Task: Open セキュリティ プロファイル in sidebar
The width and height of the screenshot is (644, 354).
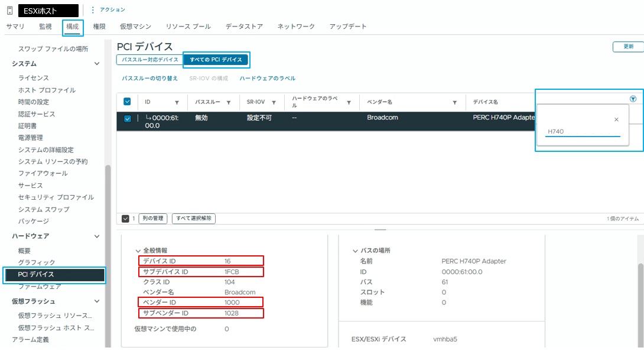Action: (56, 197)
